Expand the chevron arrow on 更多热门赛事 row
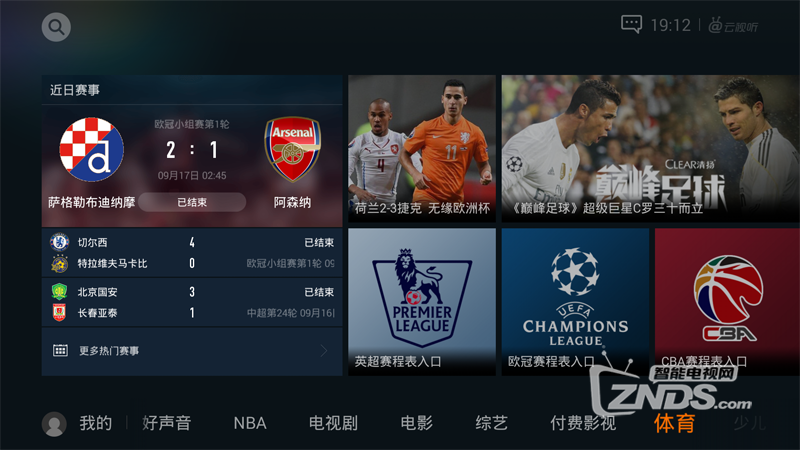 [324, 351]
